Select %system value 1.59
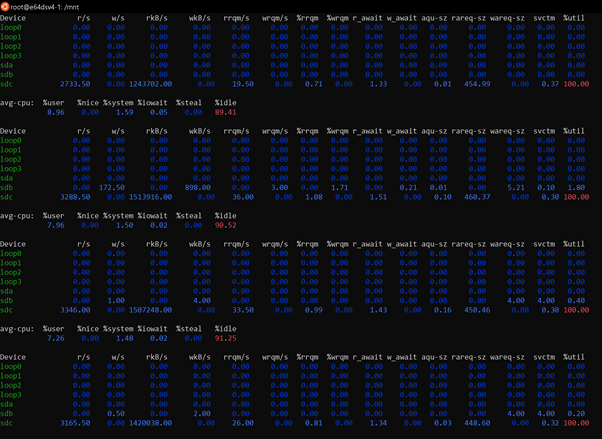The height and width of the screenshot is (439, 602). coord(125,113)
